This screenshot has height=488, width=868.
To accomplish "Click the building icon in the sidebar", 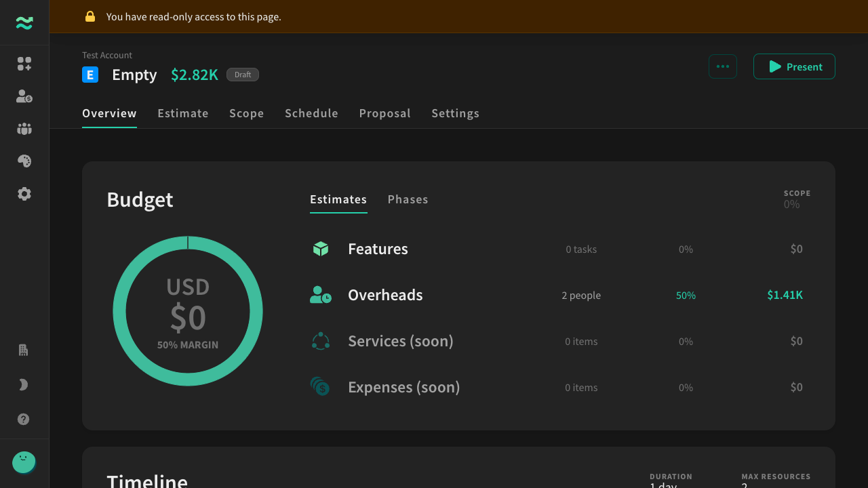I will [x=24, y=350].
